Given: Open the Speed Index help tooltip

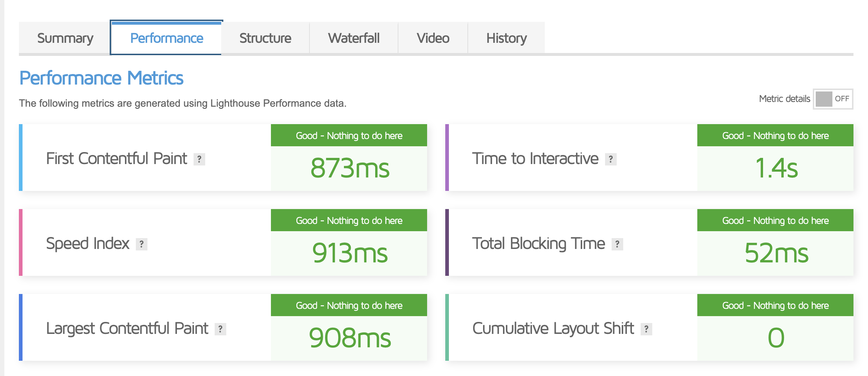Looking at the screenshot, I should pos(141,244).
